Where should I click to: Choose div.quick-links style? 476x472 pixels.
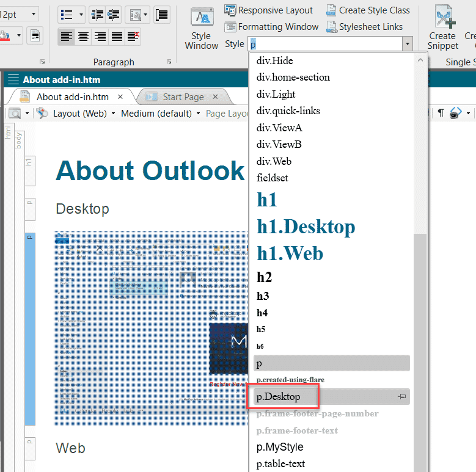[x=332, y=111]
